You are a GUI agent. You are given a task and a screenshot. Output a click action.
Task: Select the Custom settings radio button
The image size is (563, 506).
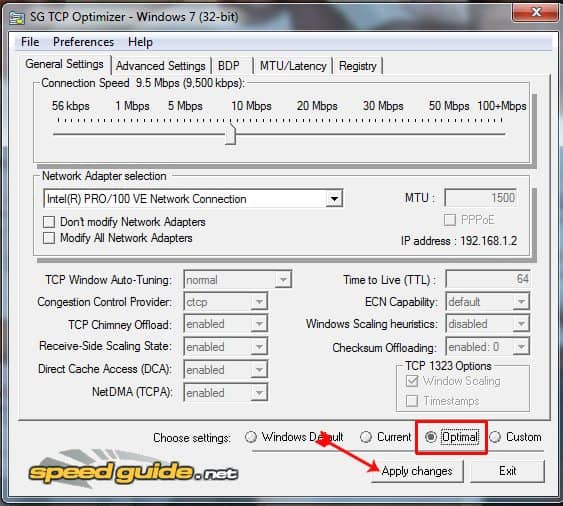[x=495, y=437]
